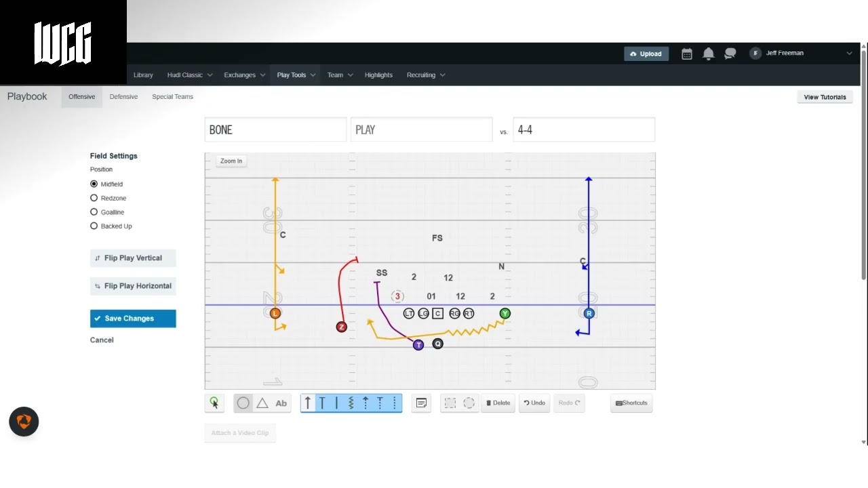Viewport: 868px width, 488px height.
Task: Open notifications bell icon
Action: pyautogui.click(x=708, y=54)
